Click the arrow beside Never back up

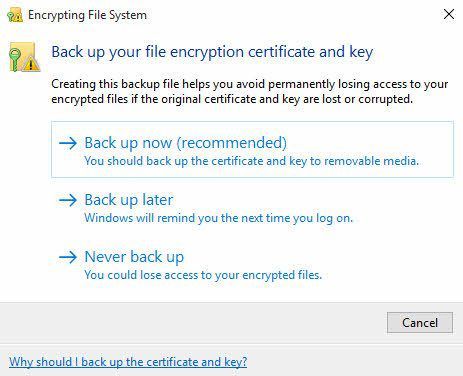68,257
